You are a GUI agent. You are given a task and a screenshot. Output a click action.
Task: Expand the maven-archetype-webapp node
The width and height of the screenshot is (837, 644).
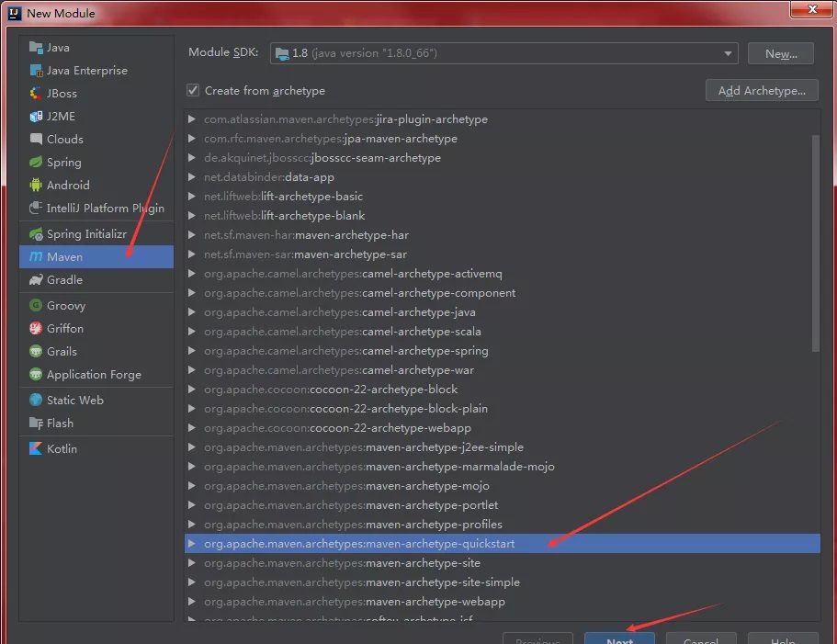192,602
